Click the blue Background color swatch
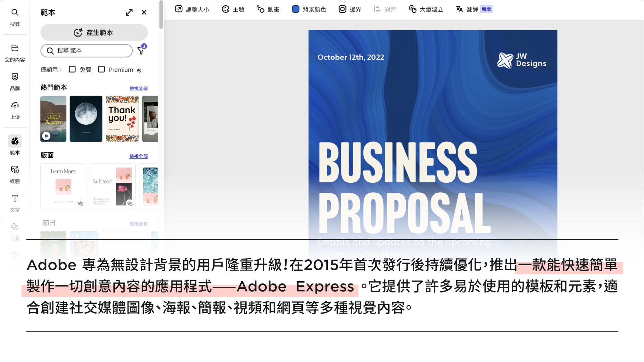The image size is (644, 362). click(x=295, y=9)
